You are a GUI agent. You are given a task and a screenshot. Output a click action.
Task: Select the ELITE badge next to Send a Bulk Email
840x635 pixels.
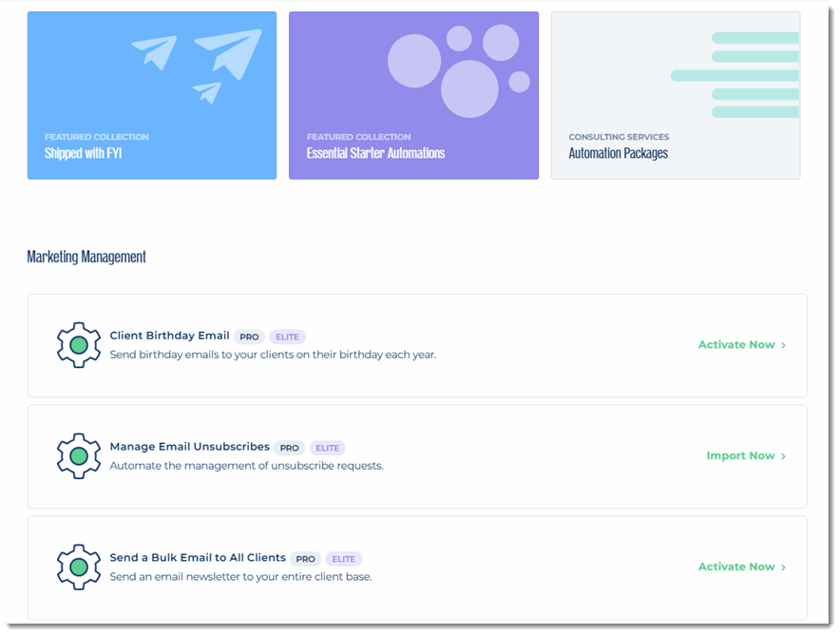pos(343,559)
